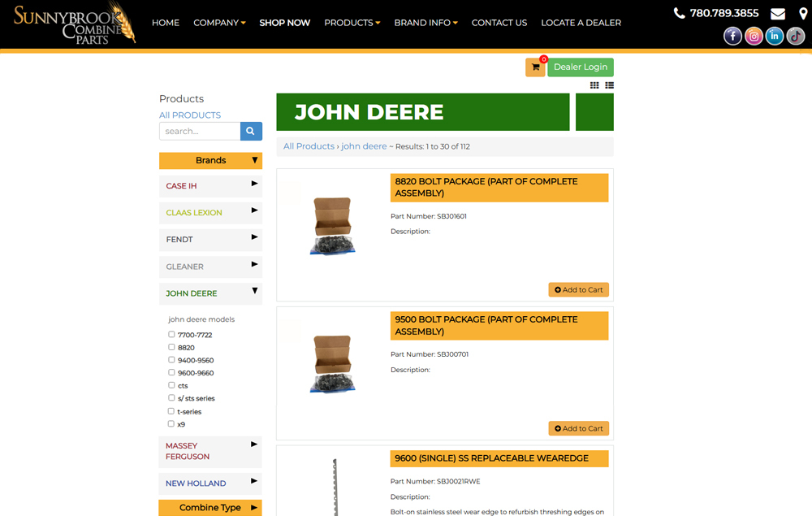Click the Dealer Login button
The image size is (812, 516).
[x=581, y=67]
